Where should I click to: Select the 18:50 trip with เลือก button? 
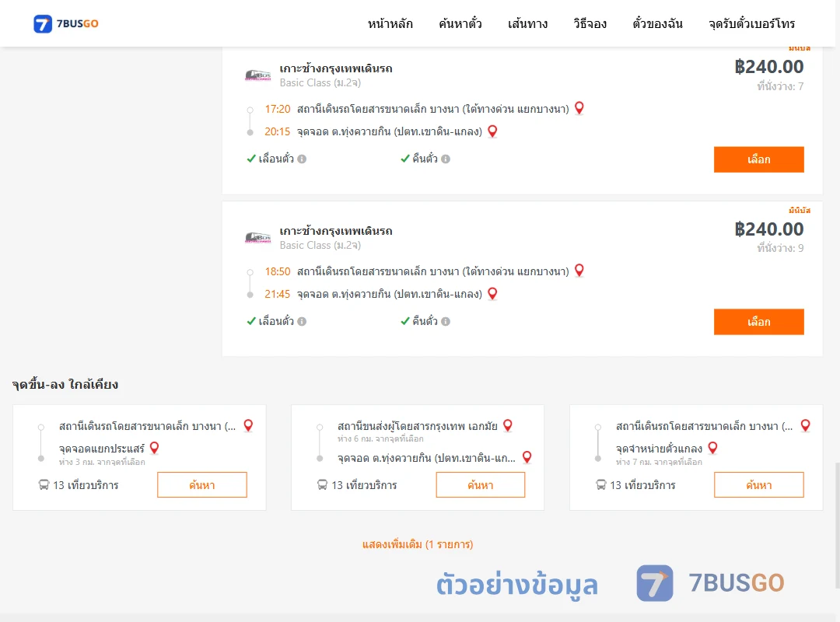pos(758,321)
